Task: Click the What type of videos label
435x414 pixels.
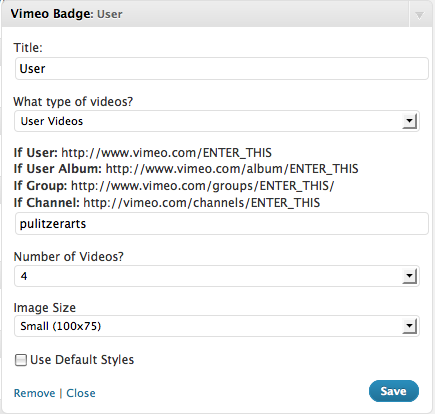Action: pyautogui.click(x=73, y=102)
